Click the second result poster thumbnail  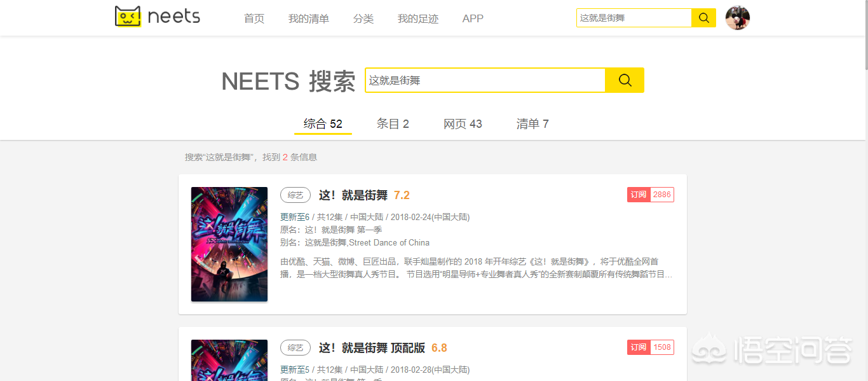[229, 360]
